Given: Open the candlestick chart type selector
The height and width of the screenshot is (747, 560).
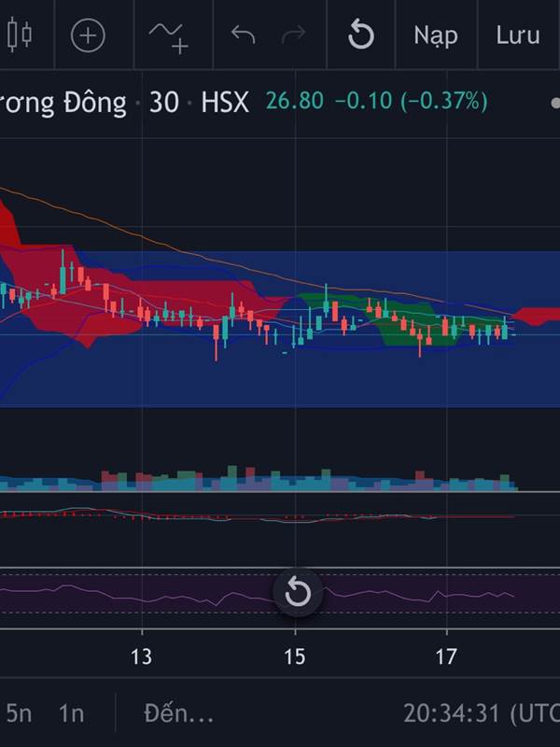Looking at the screenshot, I should pyautogui.click(x=20, y=35).
